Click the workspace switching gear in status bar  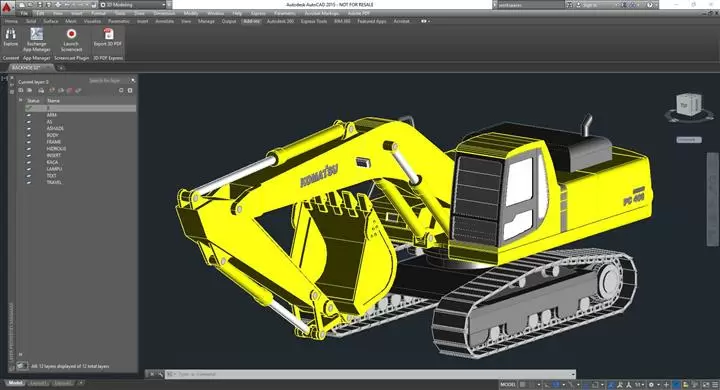(x=651, y=384)
